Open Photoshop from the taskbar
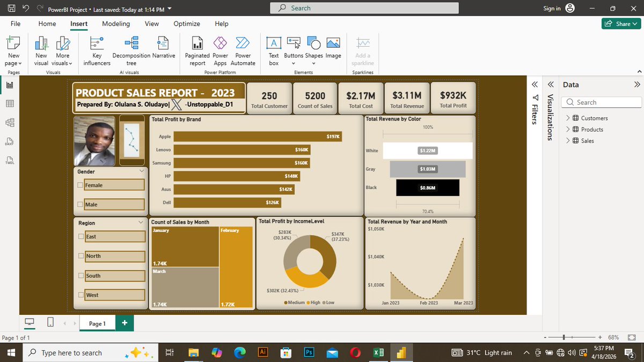The height and width of the screenshot is (362, 644). pos(309,352)
